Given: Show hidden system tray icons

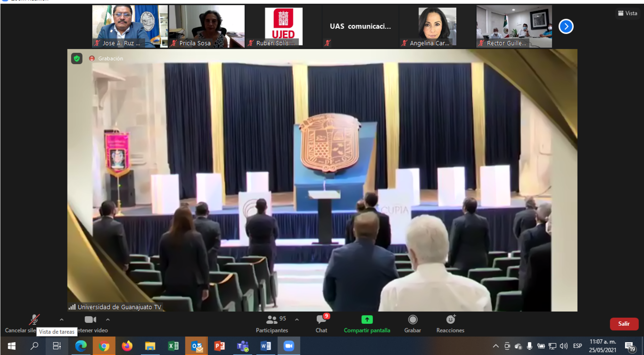Looking at the screenshot, I should tap(495, 346).
